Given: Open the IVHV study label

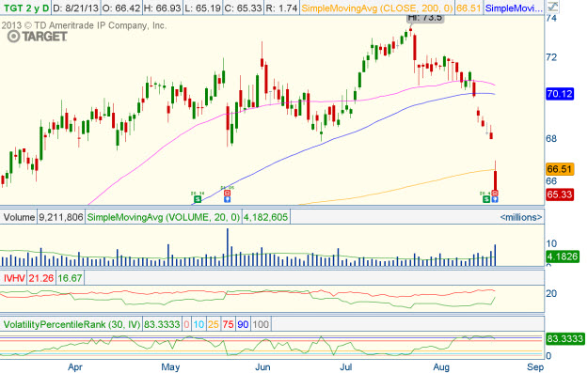Looking at the screenshot, I should tap(14, 278).
